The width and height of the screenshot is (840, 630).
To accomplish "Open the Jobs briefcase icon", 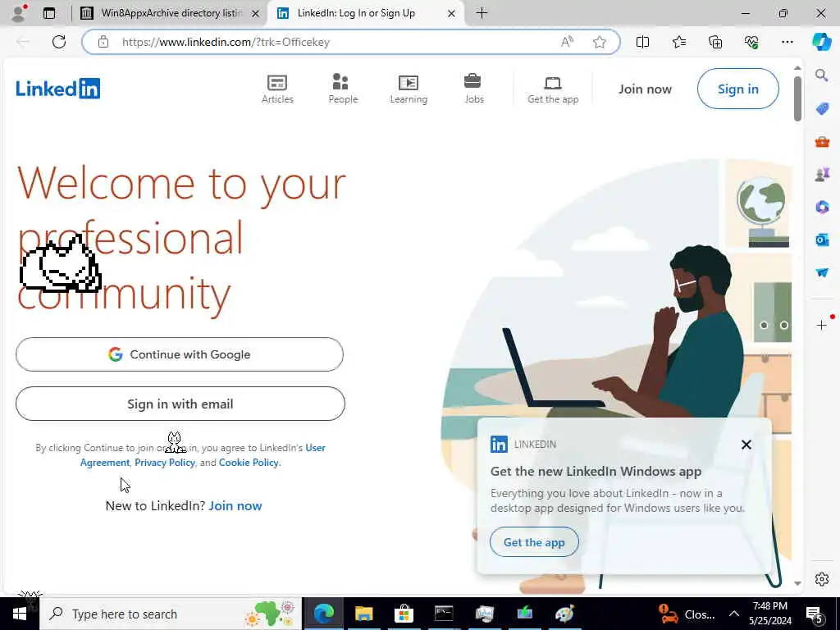I will pyautogui.click(x=473, y=89).
